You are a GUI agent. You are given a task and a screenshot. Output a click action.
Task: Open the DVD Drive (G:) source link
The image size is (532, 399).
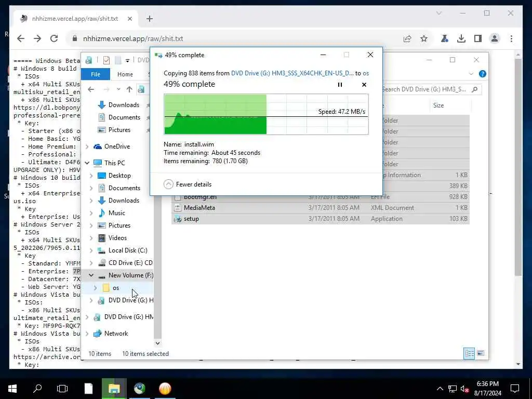[x=292, y=73]
